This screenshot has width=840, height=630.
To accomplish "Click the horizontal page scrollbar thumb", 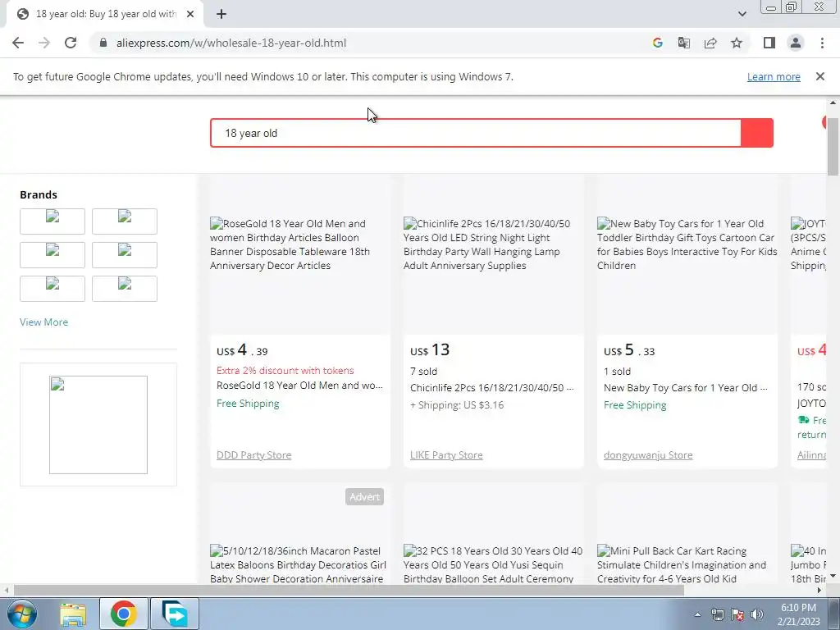I will click(349, 591).
